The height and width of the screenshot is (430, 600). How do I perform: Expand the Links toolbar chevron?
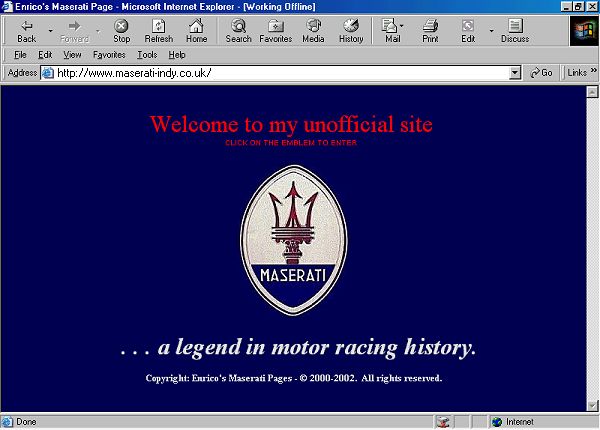593,70
